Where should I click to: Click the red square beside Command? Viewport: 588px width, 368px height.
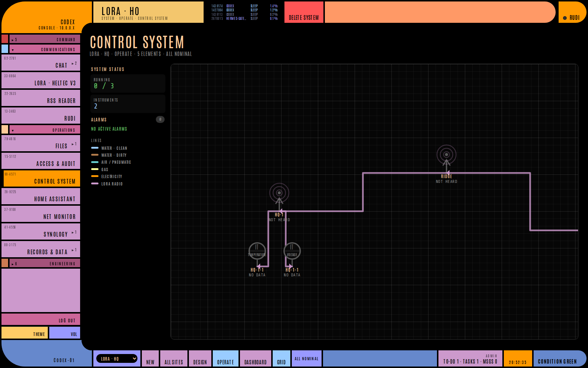pyautogui.click(x=5, y=39)
